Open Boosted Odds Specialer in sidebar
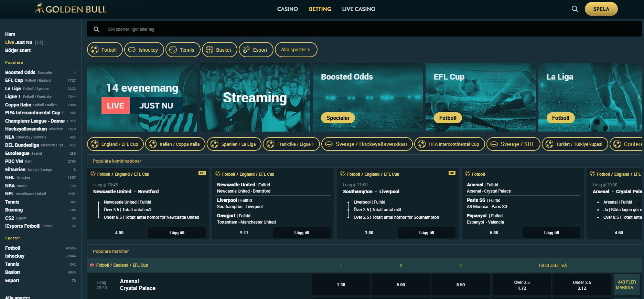 point(40,72)
